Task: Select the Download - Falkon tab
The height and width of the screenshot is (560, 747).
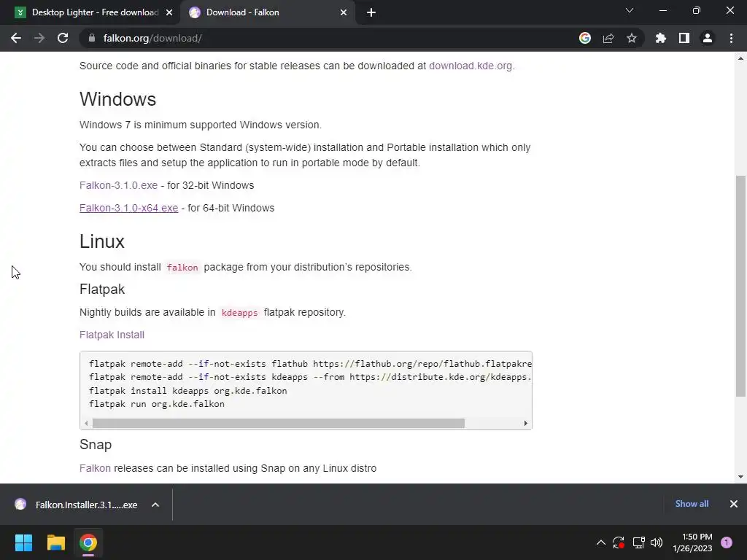Action: coord(267,12)
